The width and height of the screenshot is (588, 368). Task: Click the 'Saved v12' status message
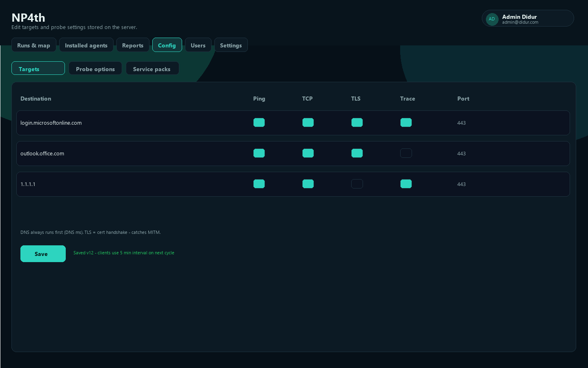pos(124,253)
